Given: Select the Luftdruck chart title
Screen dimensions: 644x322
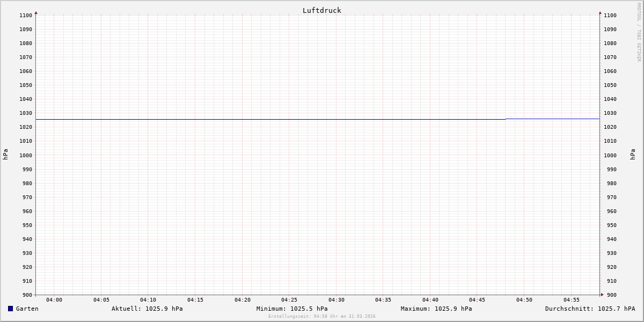Looking at the screenshot, I should (x=321, y=10).
